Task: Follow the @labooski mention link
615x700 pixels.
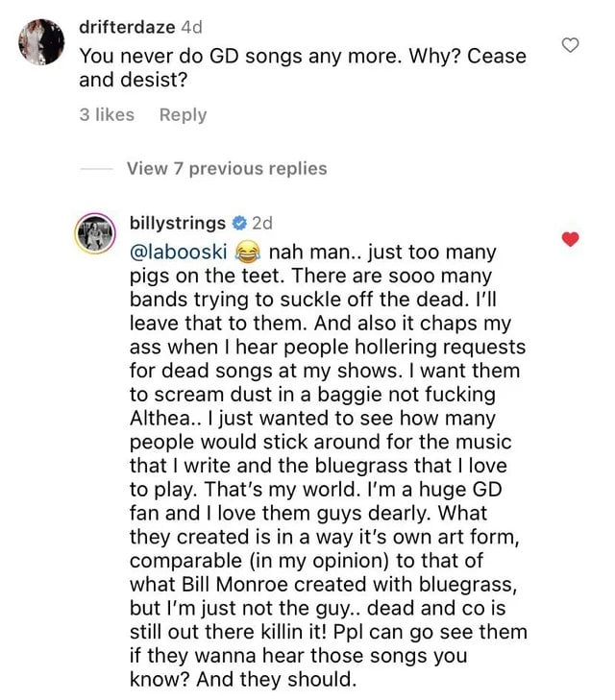Action: [178, 253]
